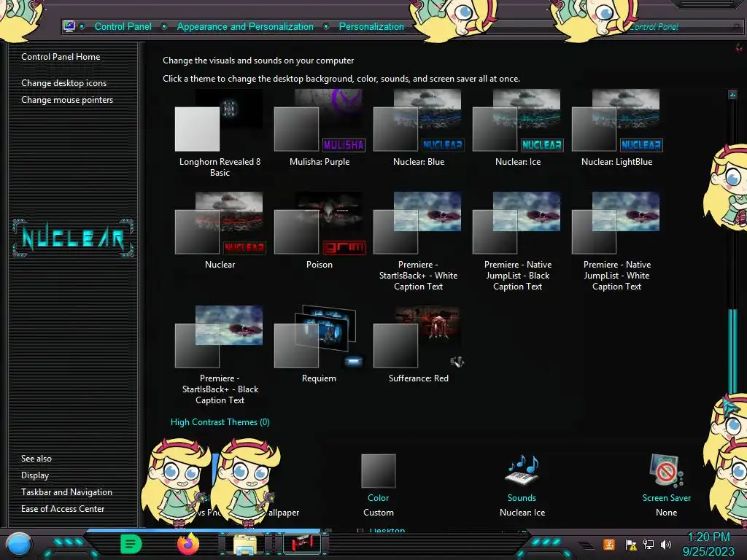This screenshot has width=747, height=560.
Task: Click the None screen saver label
Action: 666,513
